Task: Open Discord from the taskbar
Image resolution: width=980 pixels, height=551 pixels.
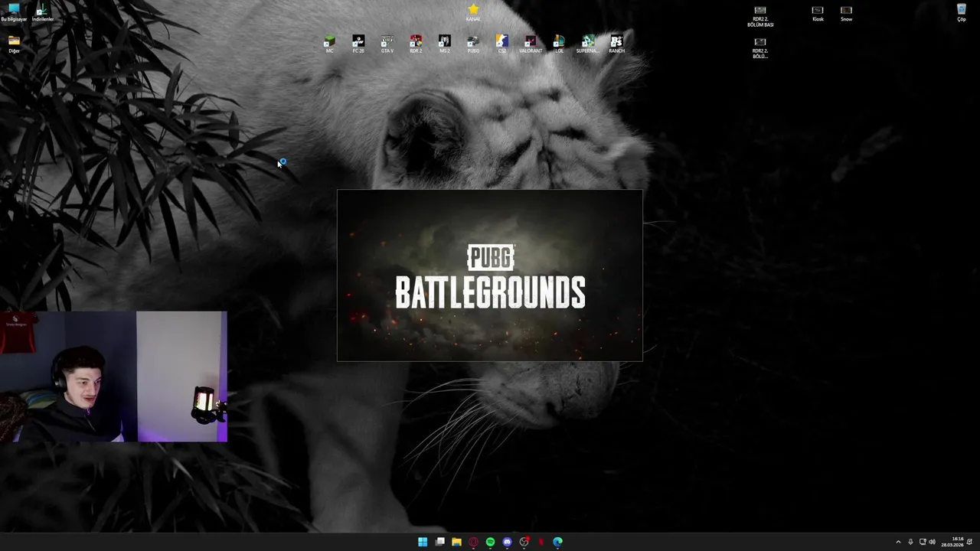Action: pos(507,542)
